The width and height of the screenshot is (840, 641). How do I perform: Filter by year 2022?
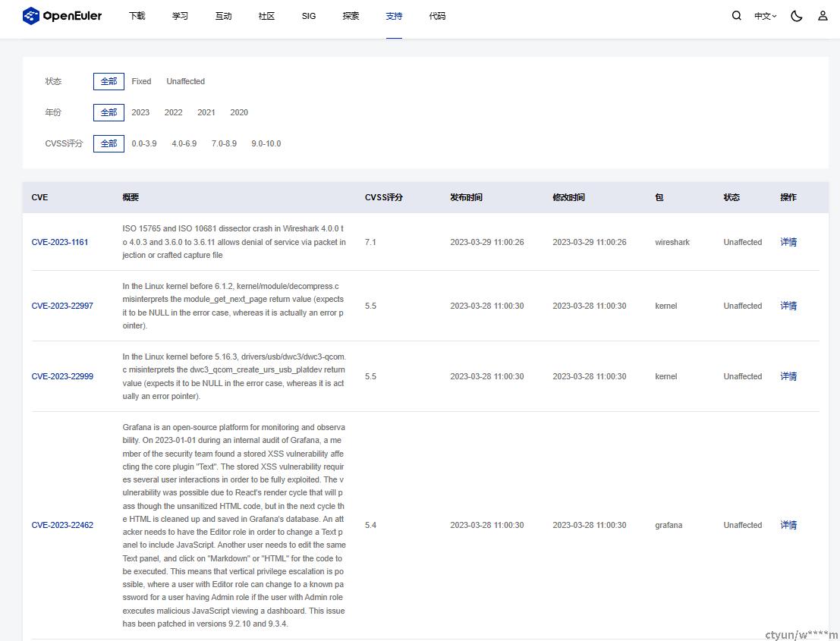173,112
